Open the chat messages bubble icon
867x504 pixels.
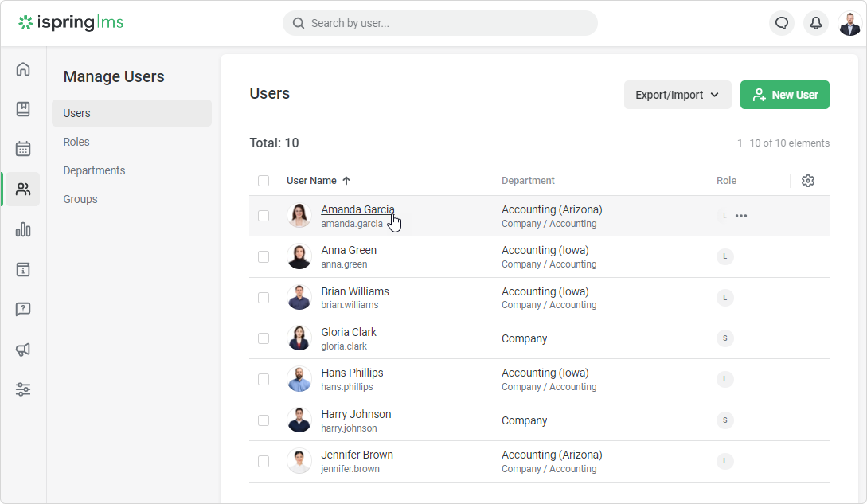click(x=782, y=23)
